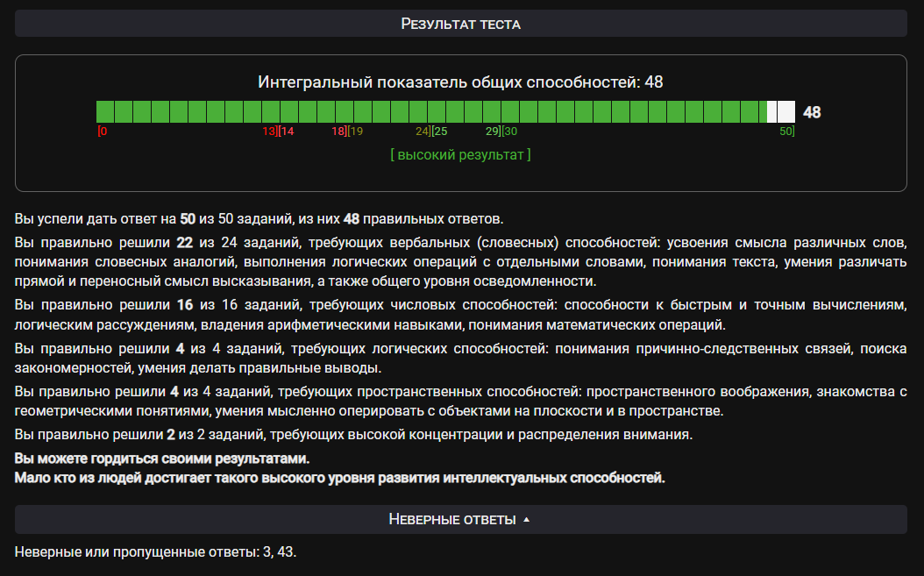Click the bold Вы можете гордиться line
This screenshot has width=924, height=576.
[x=162, y=459]
